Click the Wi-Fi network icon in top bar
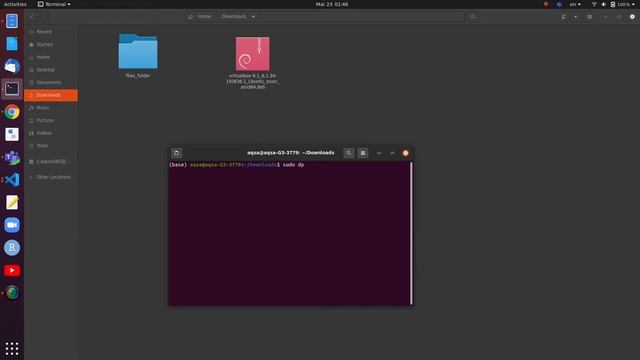Viewport: 640px width, 360px height. [x=594, y=4]
